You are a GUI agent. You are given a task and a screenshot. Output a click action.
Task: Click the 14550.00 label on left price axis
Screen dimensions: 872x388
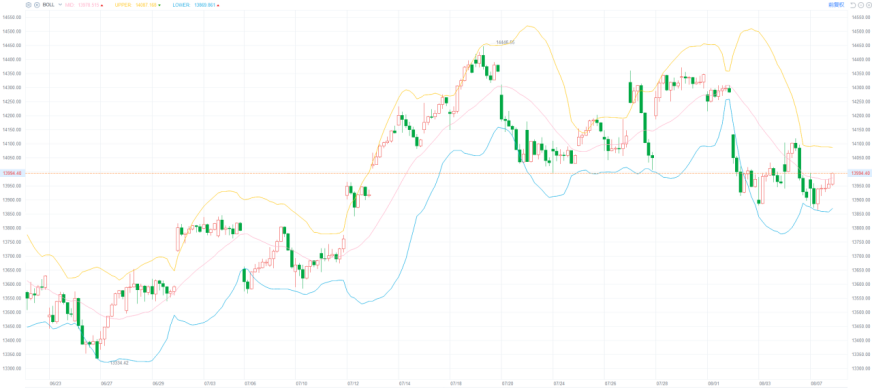pos(12,17)
